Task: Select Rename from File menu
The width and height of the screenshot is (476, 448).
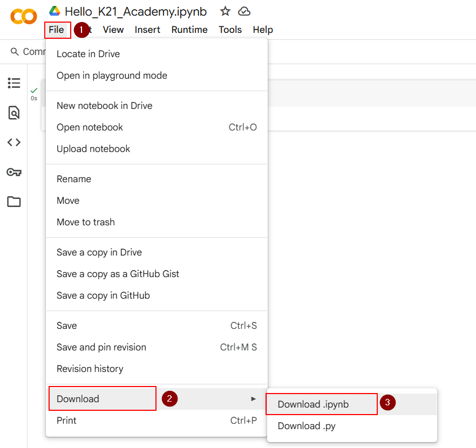Action: point(157,179)
